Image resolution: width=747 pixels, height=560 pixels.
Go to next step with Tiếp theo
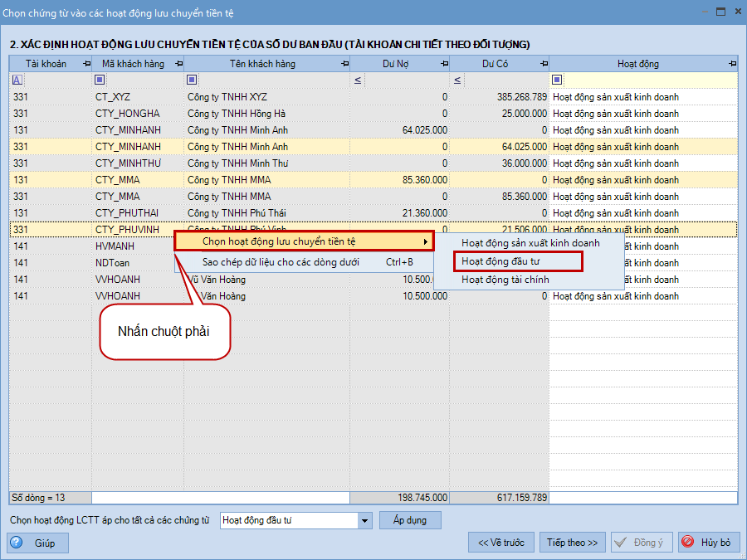pos(572,543)
